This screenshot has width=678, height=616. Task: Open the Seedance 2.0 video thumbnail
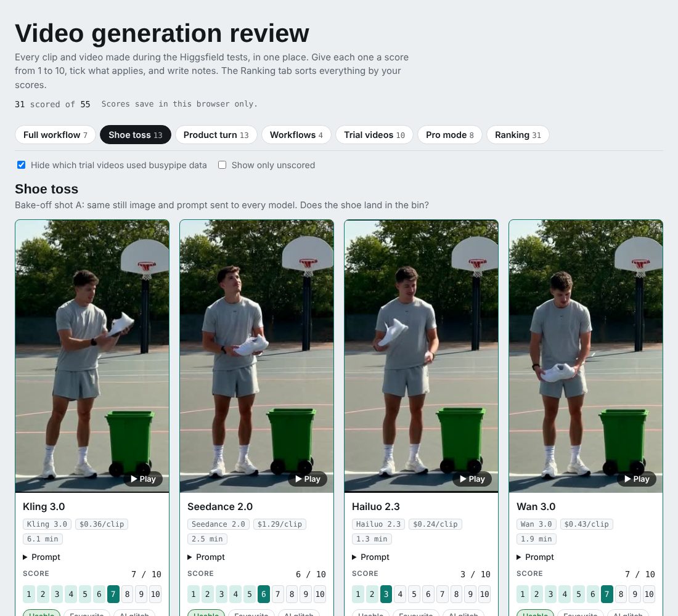[x=257, y=356]
